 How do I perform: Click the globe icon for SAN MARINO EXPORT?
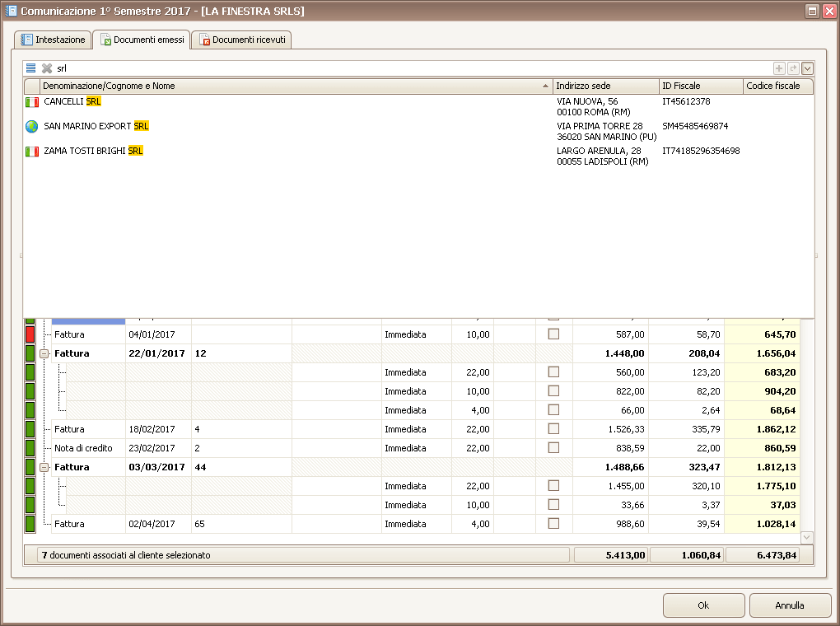32,127
